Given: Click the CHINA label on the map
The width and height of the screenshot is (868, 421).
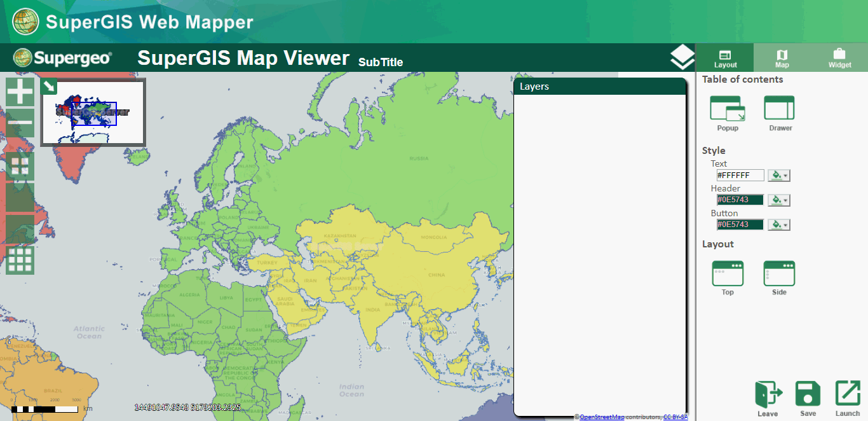Looking at the screenshot, I should click(x=437, y=275).
